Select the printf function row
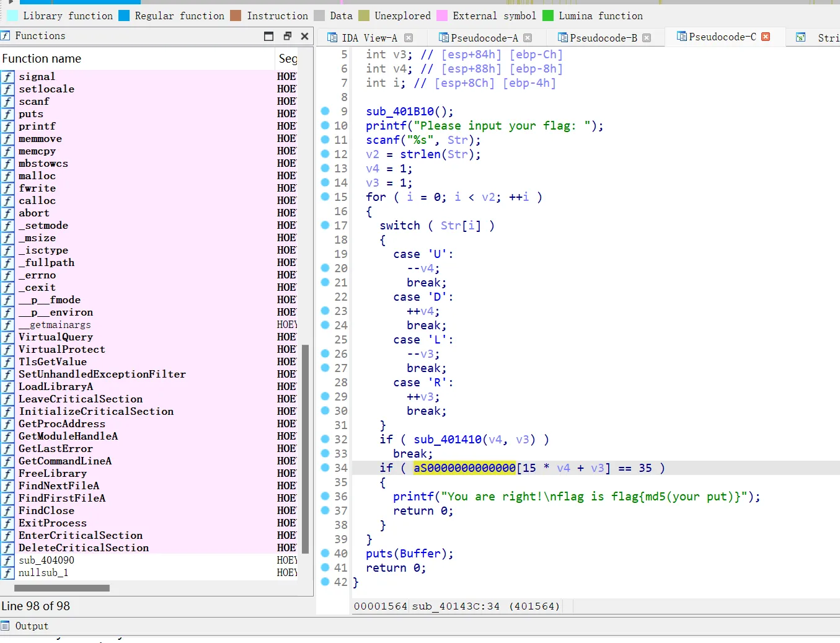The image size is (840, 643). (x=149, y=126)
